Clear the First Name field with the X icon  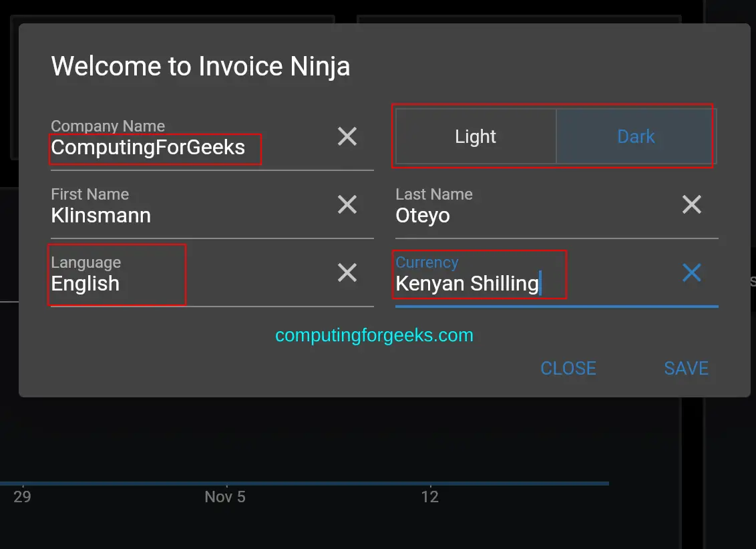coord(347,204)
